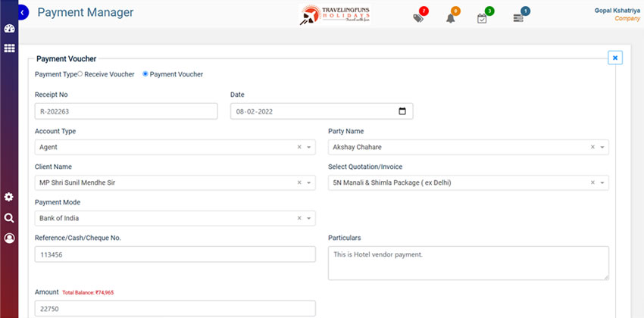Select the Receive Voucher radio button
The width and height of the screenshot is (644, 318).
click(x=80, y=74)
